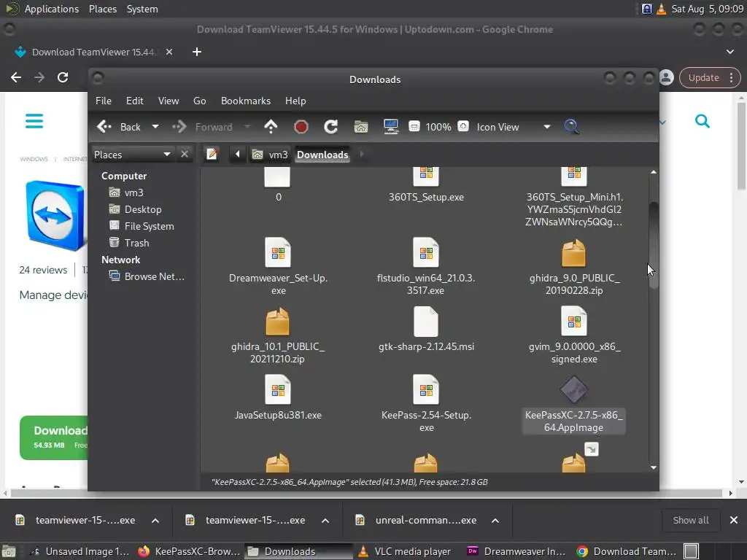The width and height of the screenshot is (747, 560).
Task: Expand unreal-comman exe download options chevron
Action: pos(495,521)
